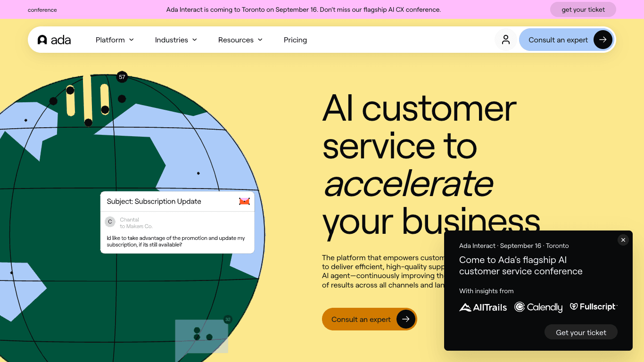
Task: Expand the Platform menu
Action: [115, 40]
